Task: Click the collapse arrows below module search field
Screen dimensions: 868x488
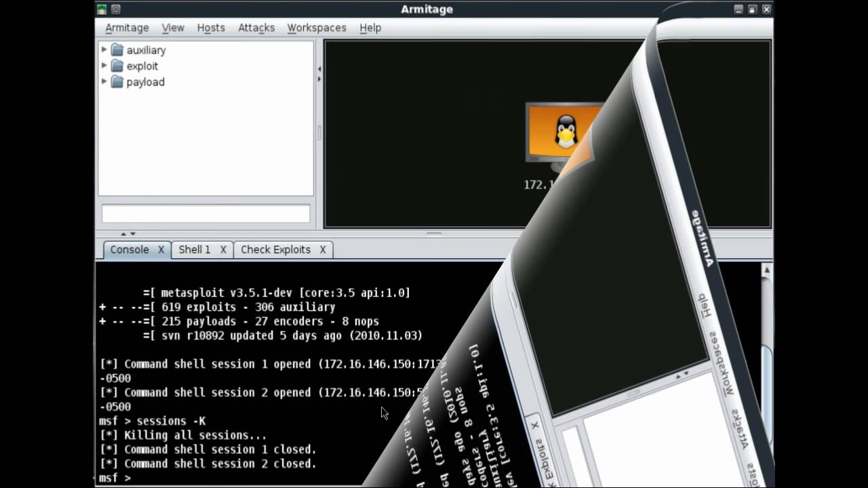Action: pyautogui.click(x=128, y=233)
